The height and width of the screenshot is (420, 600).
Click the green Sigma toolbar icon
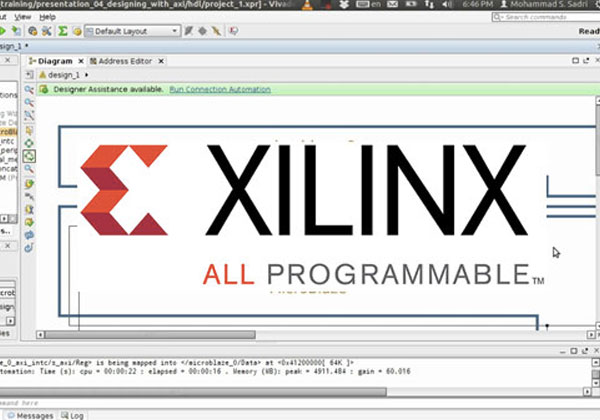pyautogui.click(x=63, y=31)
